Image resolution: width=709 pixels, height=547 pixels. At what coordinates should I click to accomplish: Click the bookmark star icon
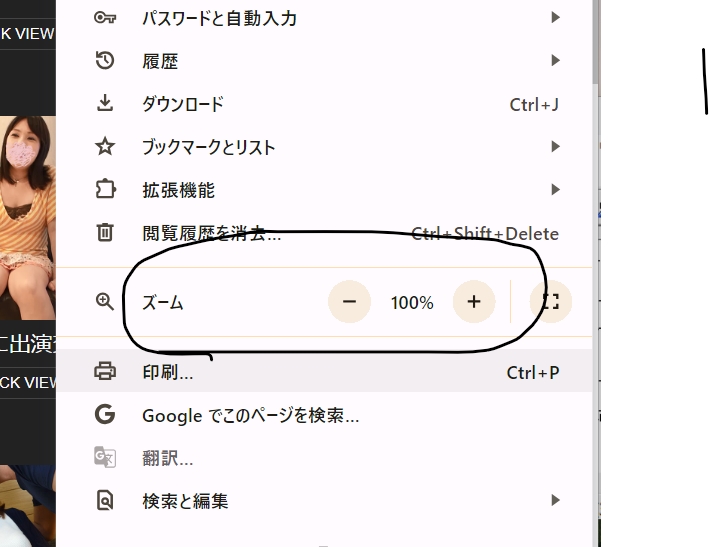[x=105, y=147]
